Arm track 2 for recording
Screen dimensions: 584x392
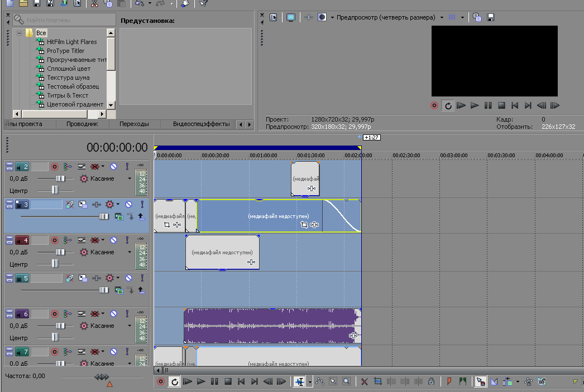click(x=55, y=166)
